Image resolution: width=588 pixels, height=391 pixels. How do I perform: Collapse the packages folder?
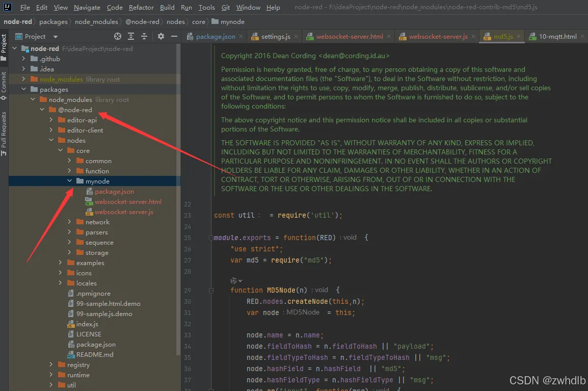23,89
